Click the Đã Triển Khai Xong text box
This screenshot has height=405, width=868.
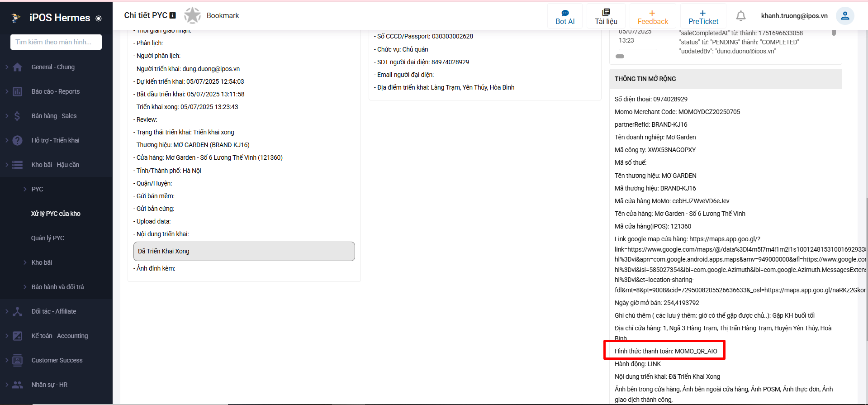click(244, 251)
